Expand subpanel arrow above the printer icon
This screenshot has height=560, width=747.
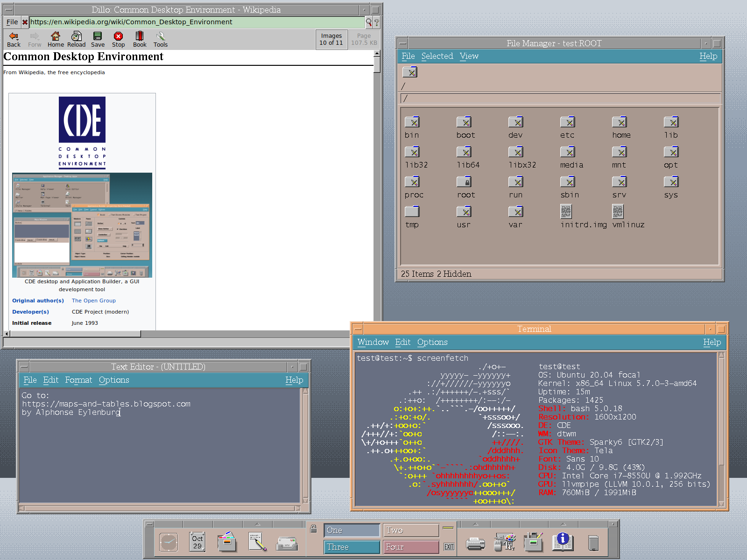click(x=475, y=524)
